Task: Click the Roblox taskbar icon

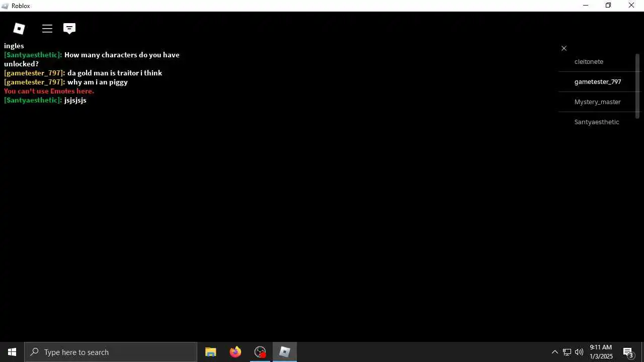Action: point(285,352)
